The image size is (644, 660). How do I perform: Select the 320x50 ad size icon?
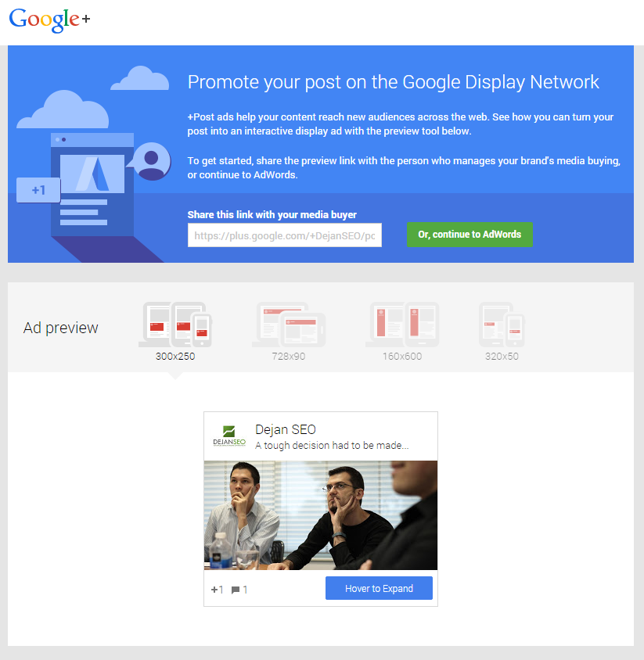click(502, 325)
